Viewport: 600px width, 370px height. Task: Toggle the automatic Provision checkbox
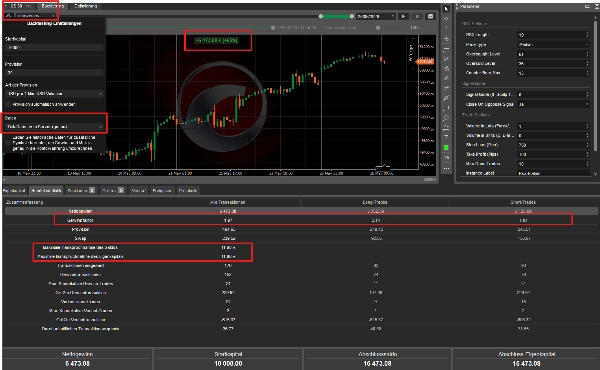point(8,104)
